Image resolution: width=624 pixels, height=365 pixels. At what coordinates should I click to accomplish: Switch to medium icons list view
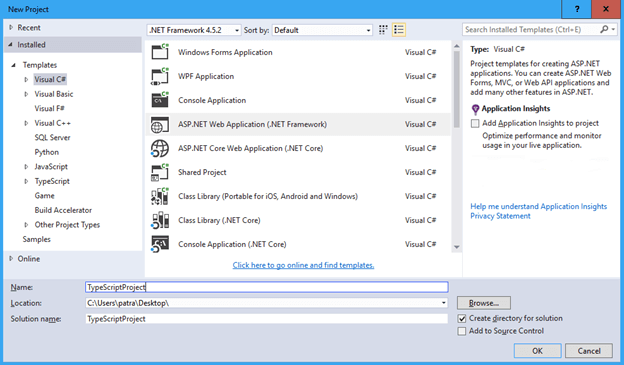click(x=399, y=30)
